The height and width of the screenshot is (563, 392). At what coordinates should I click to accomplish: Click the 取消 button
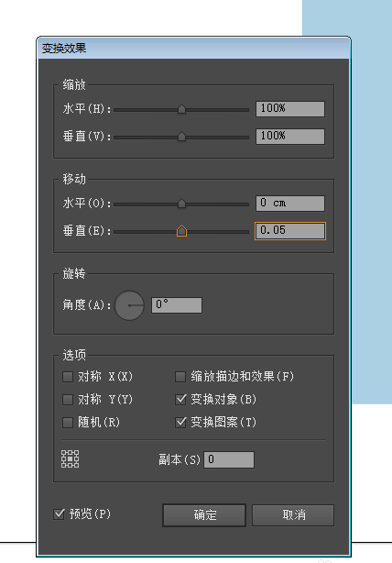(x=293, y=515)
